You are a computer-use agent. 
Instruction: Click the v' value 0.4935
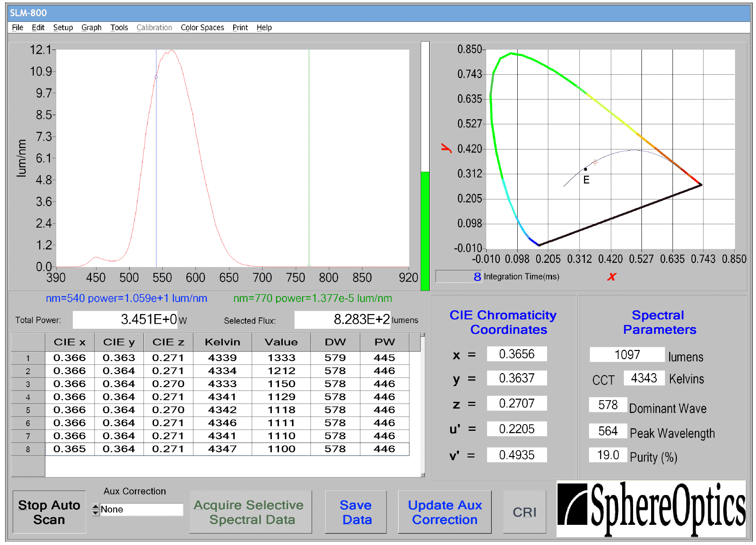517,455
